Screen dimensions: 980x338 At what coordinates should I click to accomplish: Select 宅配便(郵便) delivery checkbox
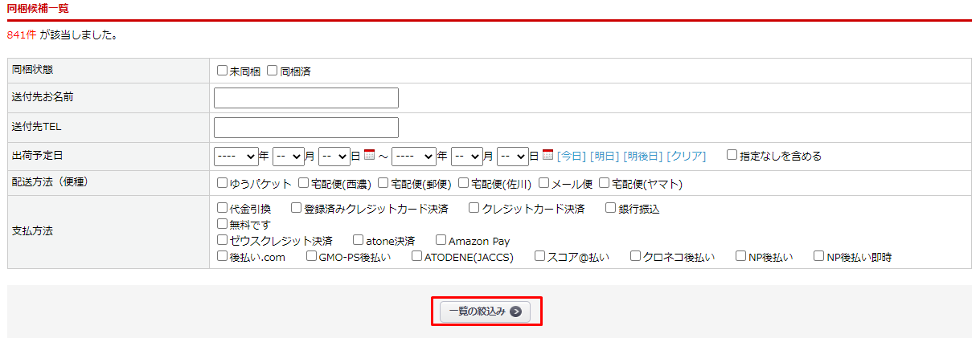[x=383, y=183]
